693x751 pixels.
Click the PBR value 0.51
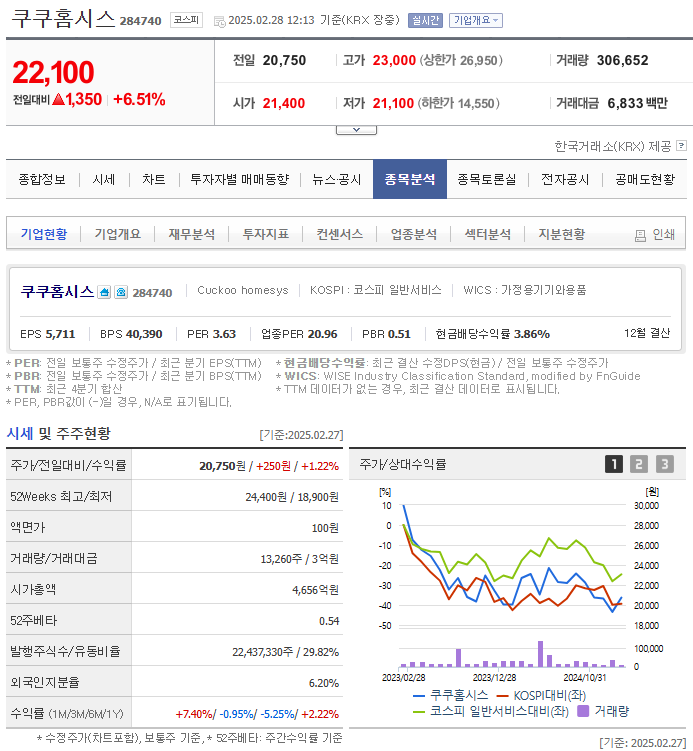tap(399, 334)
